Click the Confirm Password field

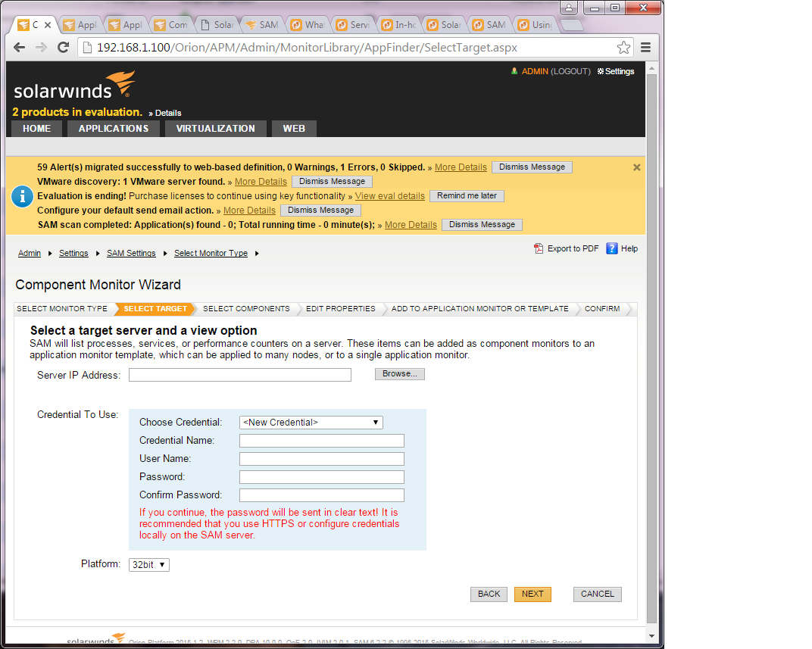point(322,495)
